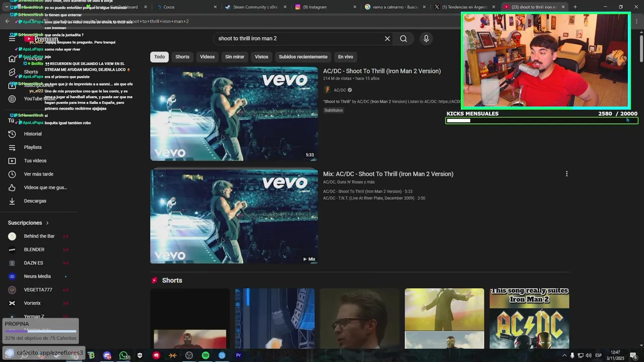Open Mix AC/DC Shoot To Thrill title
Image resolution: width=644 pixels, height=362 pixels.
[388, 174]
